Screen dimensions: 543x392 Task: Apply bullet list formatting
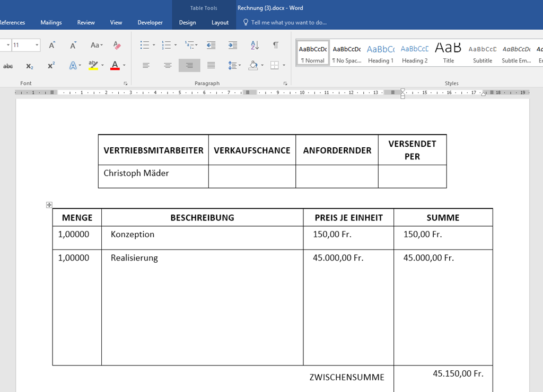click(x=144, y=46)
